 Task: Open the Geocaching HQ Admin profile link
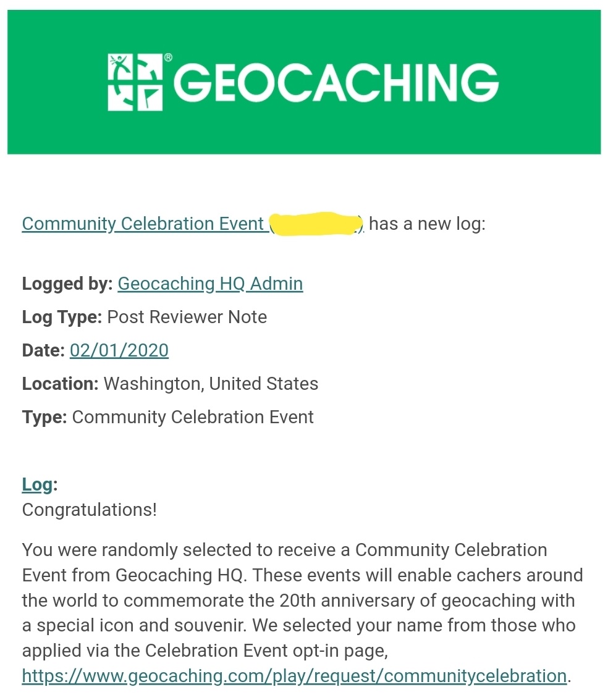[210, 284]
